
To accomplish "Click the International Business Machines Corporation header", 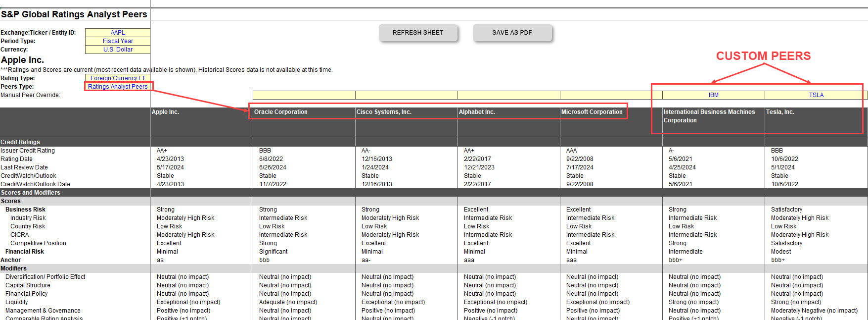I will point(714,122).
